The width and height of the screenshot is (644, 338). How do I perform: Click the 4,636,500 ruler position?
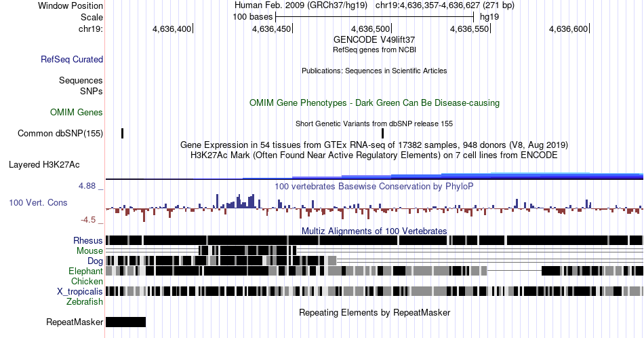(x=370, y=29)
